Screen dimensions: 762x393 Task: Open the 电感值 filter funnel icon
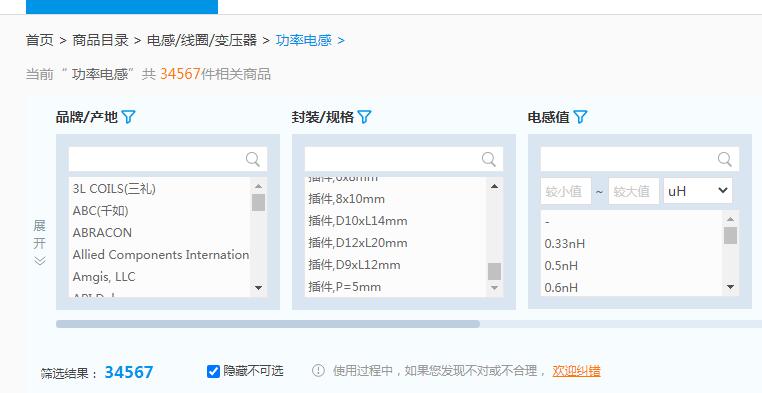(580, 117)
